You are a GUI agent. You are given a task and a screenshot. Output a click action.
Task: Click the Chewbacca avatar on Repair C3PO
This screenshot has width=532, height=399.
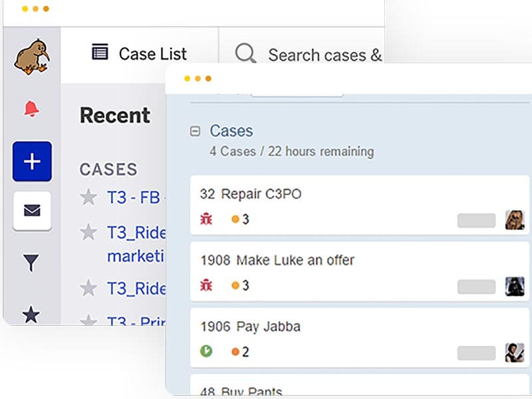(x=514, y=220)
